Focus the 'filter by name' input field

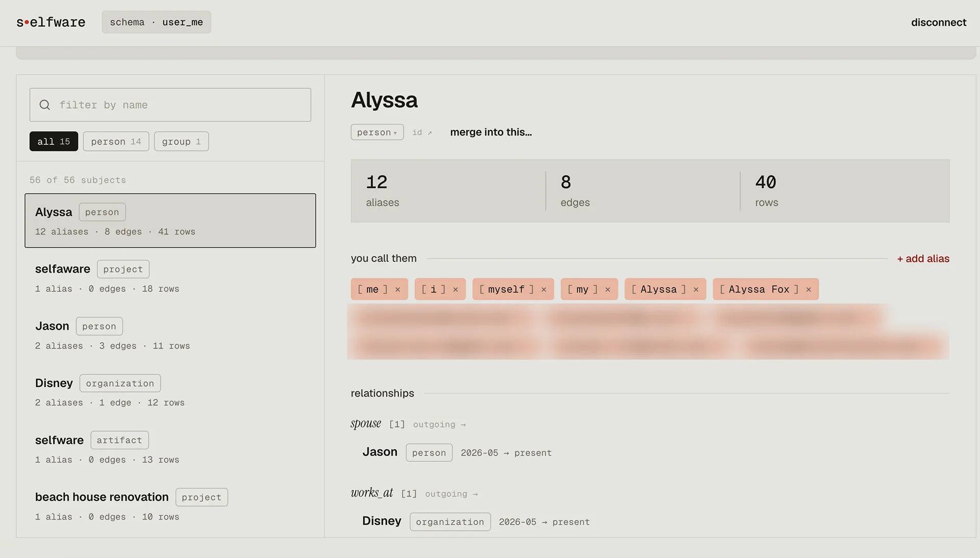170,105
